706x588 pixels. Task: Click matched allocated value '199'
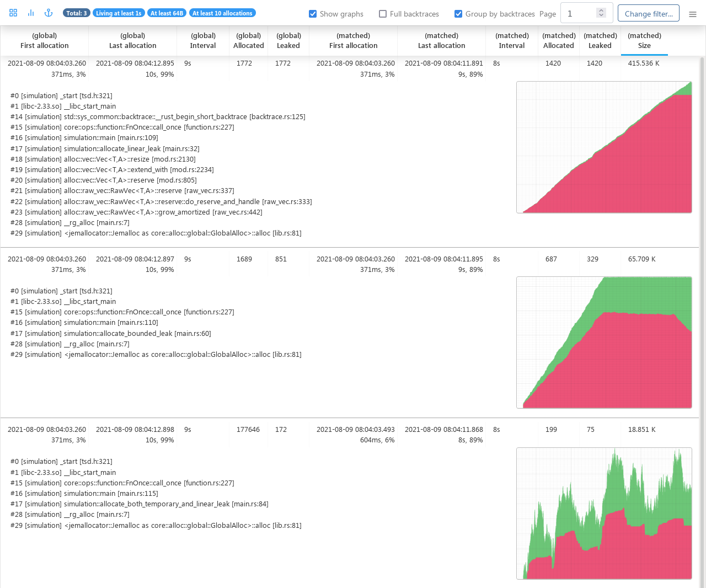pos(551,429)
